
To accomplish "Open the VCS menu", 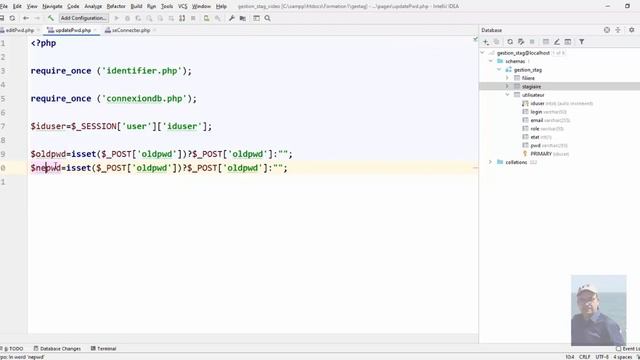I will 182,6.
